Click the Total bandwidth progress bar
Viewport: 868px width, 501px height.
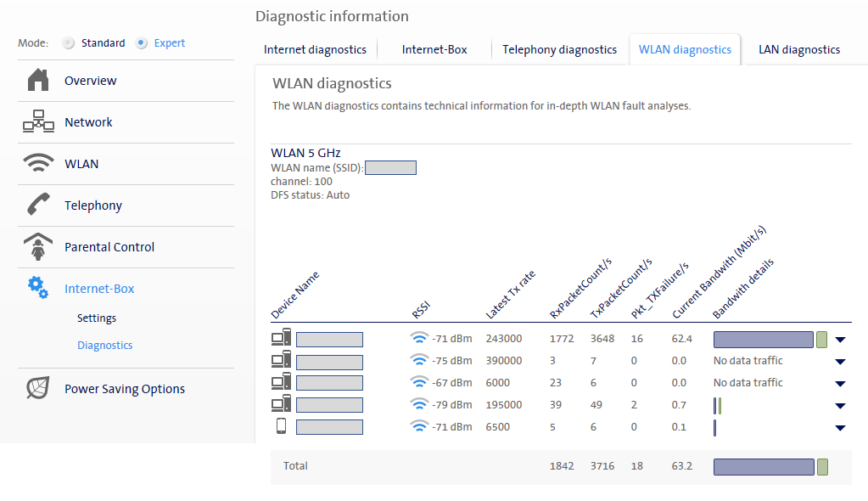(763, 465)
